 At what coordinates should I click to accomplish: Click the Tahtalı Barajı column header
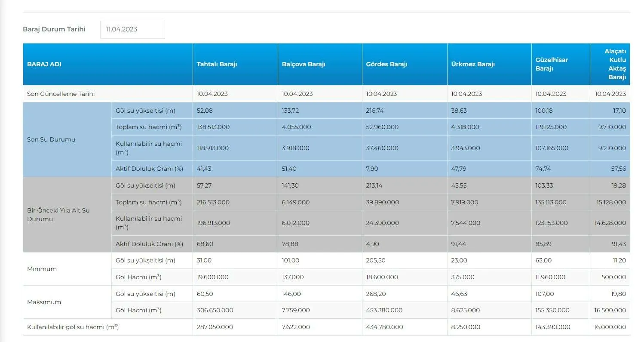(217, 64)
